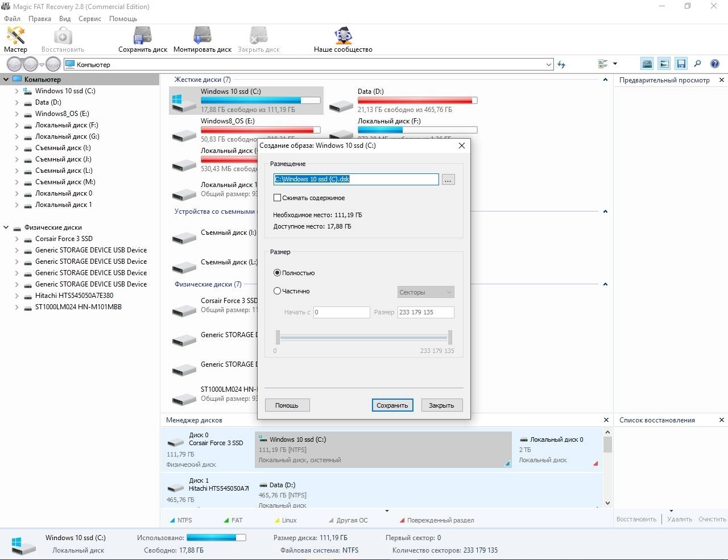Enable Сжимать содержимое checkbox
Viewport: 728px width, 560px height.
(278, 198)
